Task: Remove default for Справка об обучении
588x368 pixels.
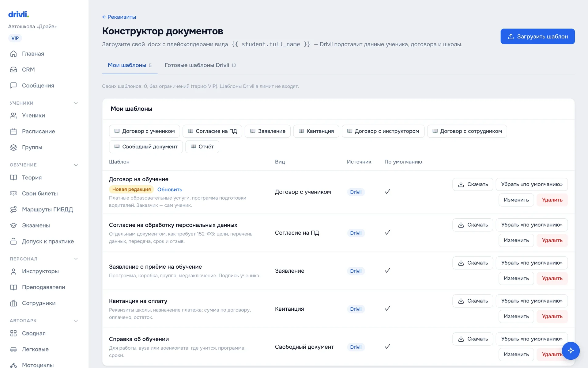Action: coord(532,339)
